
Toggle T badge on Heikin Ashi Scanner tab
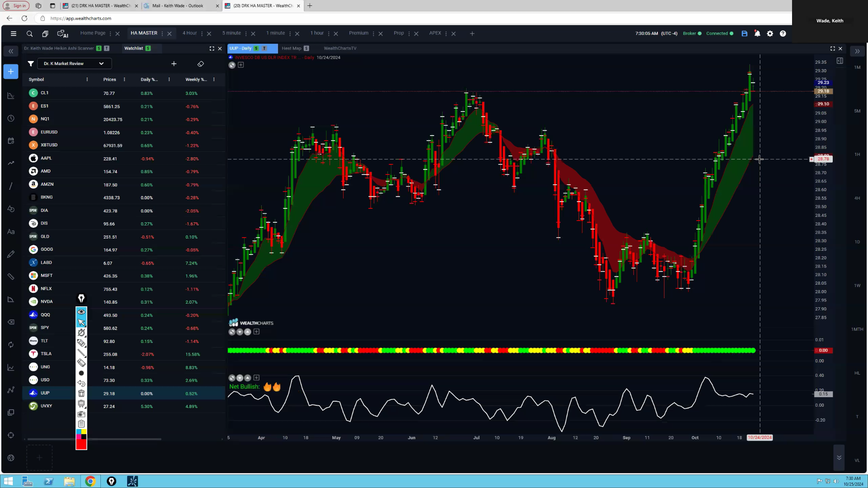[107, 48]
